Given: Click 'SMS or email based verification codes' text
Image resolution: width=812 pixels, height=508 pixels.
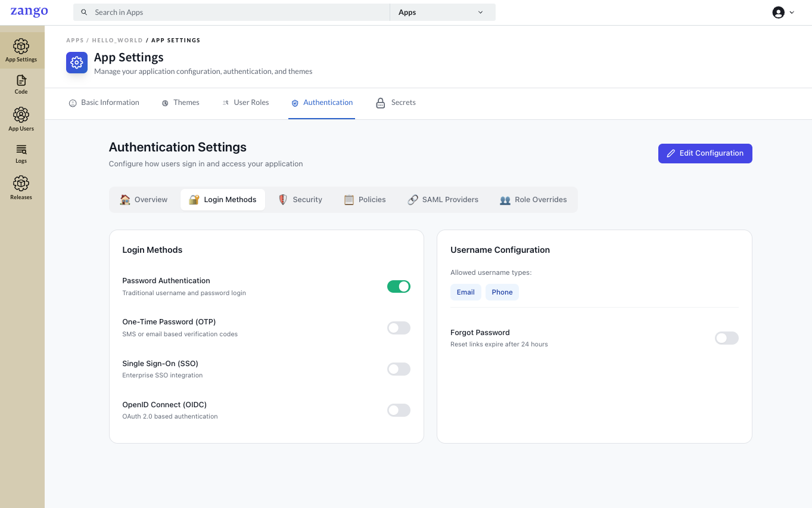Looking at the screenshot, I should point(180,334).
